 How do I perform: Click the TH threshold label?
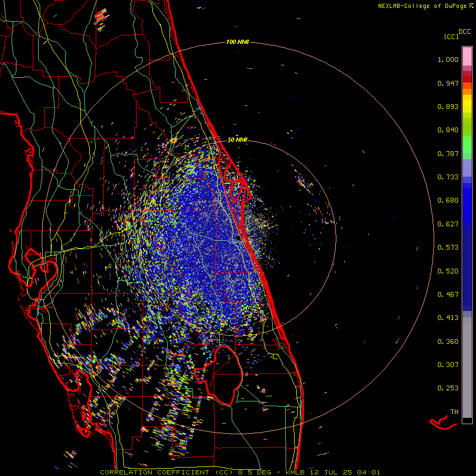[454, 412]
